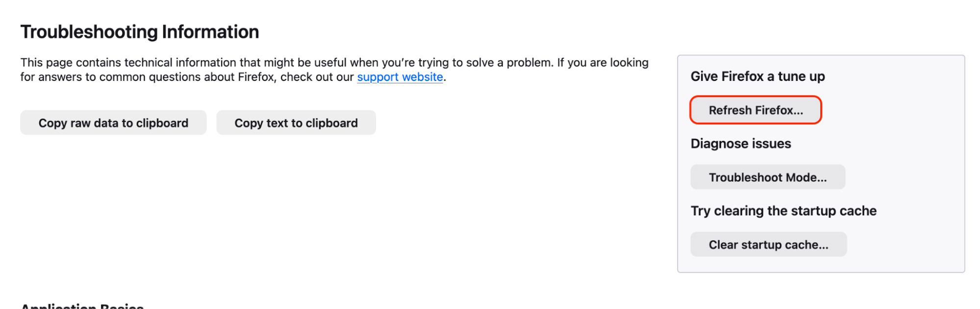Click the introductory description paragraph
The width and height of the screenshot is (980, 309).
333,70
